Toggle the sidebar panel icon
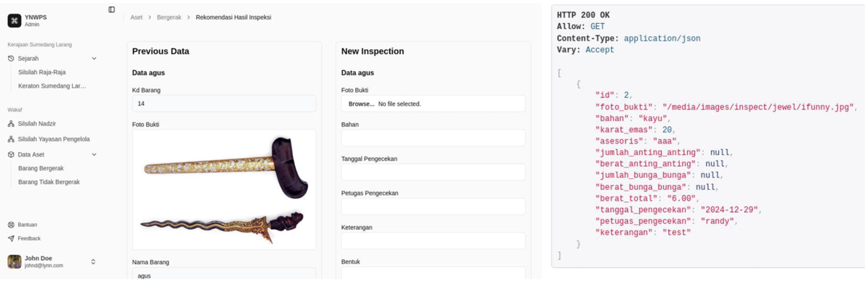868x292 pixels. [111, 9]
